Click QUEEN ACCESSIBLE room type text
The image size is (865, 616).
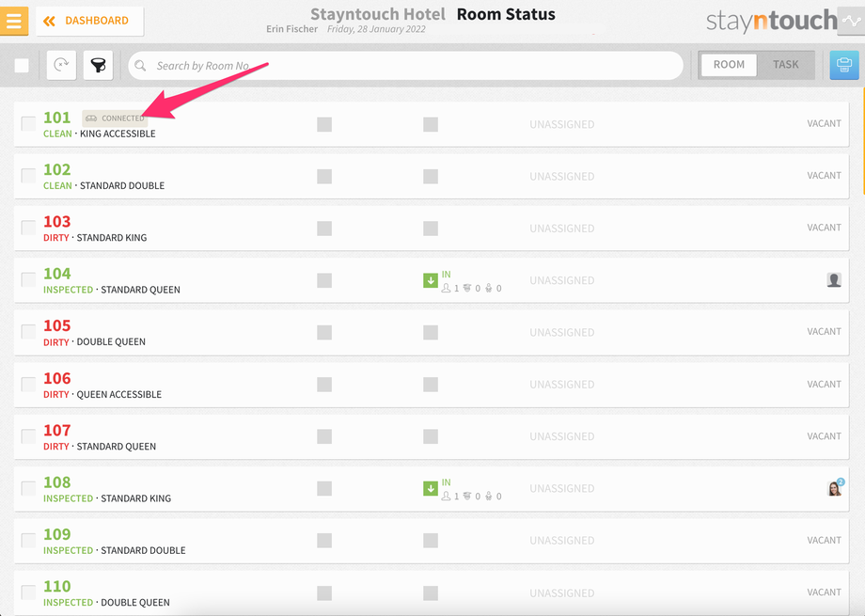119,394
